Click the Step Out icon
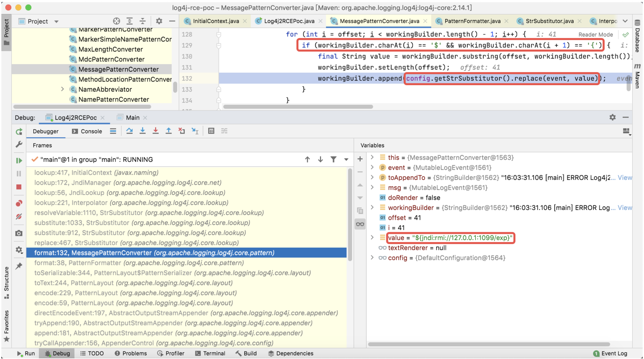644x359 pixels. click(169, 131)
